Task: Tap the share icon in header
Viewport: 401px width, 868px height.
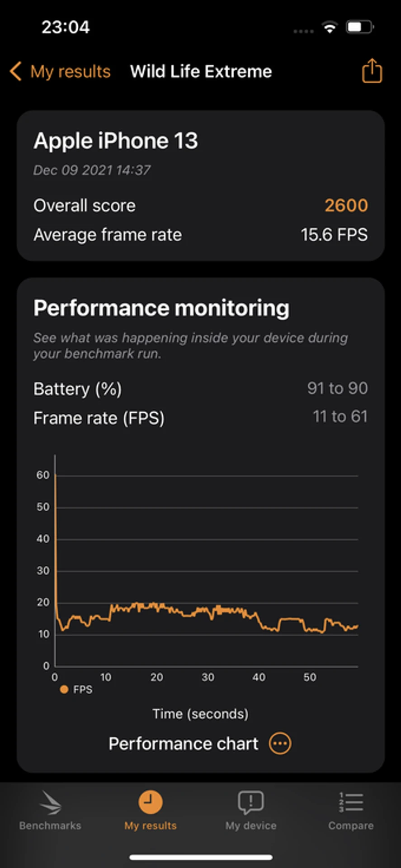Action: point(372,71)
